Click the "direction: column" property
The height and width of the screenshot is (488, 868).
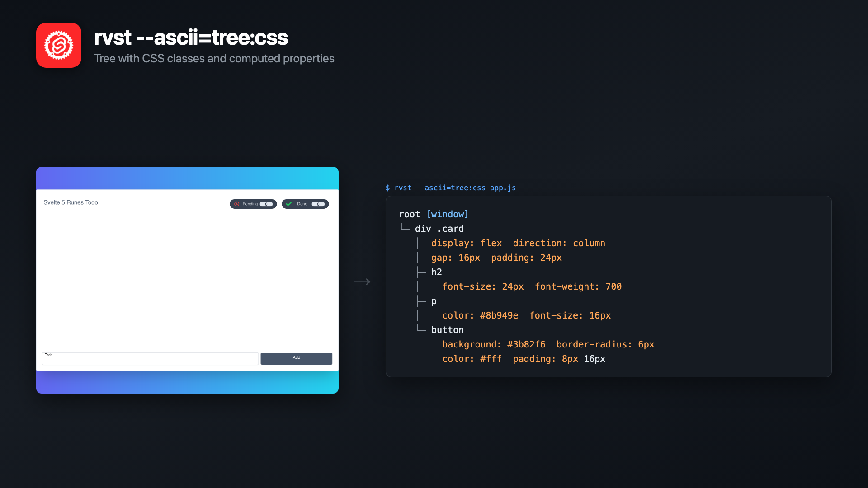tap(559, 243)
